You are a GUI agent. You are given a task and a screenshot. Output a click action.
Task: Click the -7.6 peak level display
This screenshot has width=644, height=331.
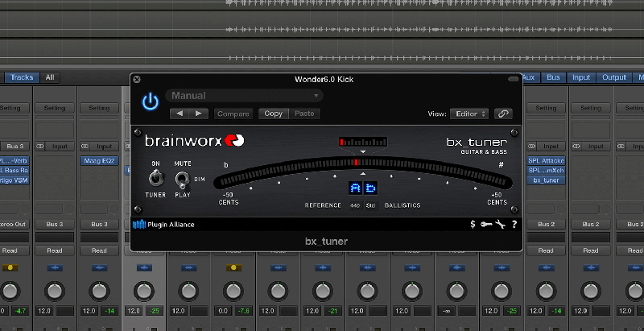(244, 311)
